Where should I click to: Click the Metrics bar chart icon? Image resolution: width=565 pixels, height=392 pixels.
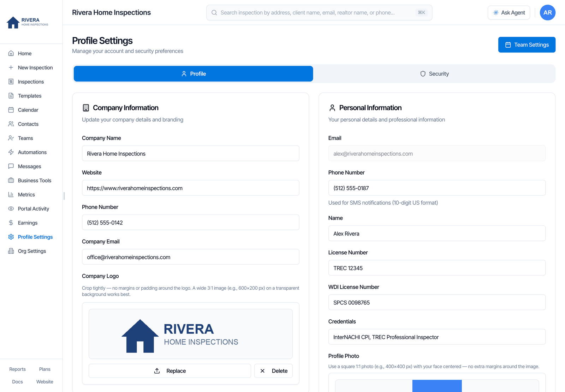(11, 194)
